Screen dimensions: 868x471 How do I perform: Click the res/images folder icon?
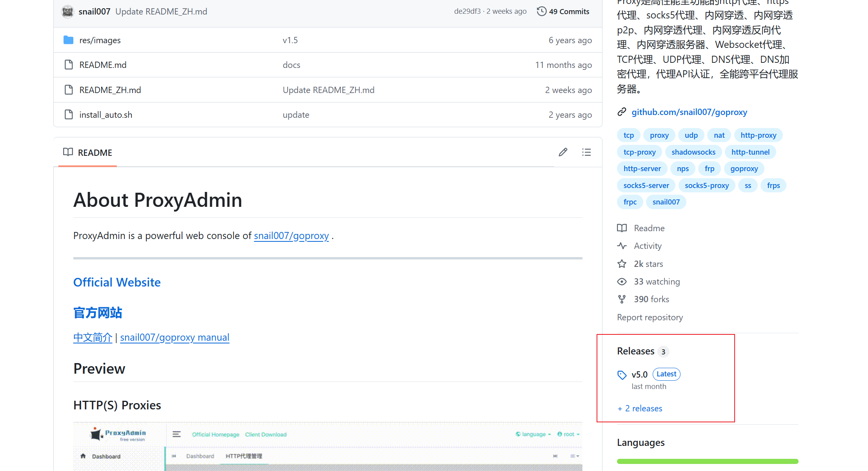[x=69, y=40]
